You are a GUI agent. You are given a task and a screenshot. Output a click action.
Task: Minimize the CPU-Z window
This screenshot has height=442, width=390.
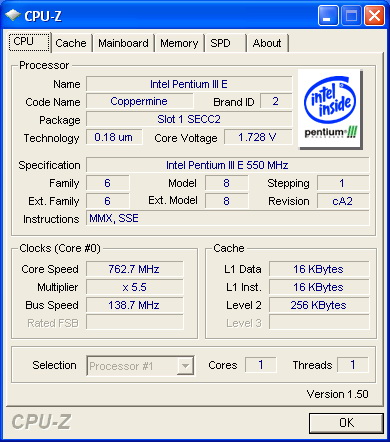tap(328, 15)
